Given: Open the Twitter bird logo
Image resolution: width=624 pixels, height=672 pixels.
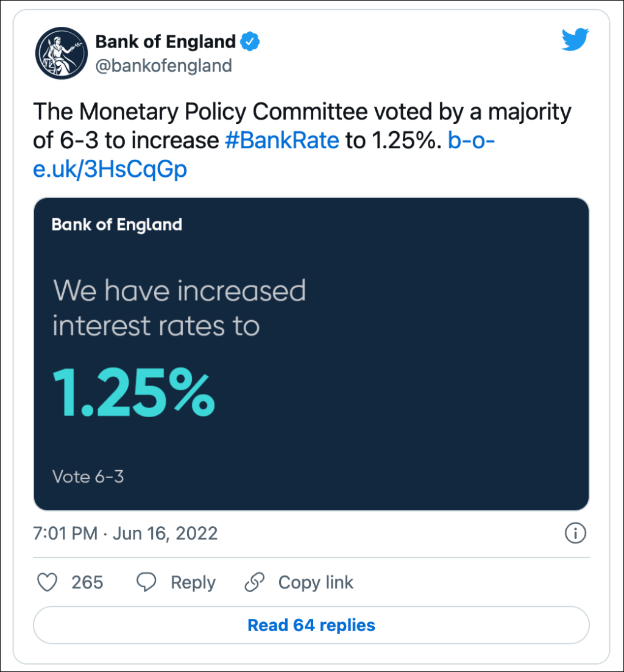Looking at the screenshot, I should 575,40.
